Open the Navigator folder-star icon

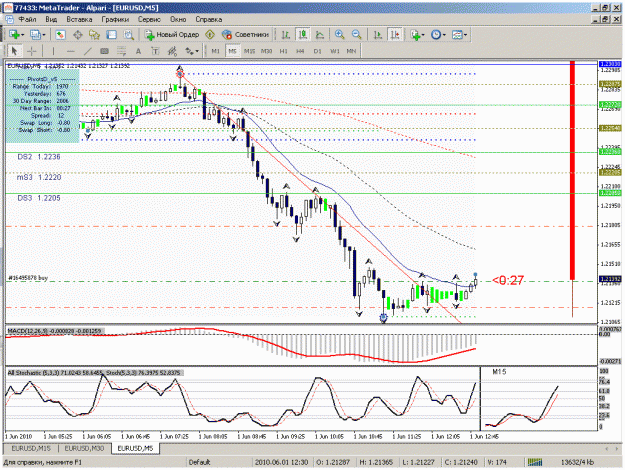click(x=94, y=35)
